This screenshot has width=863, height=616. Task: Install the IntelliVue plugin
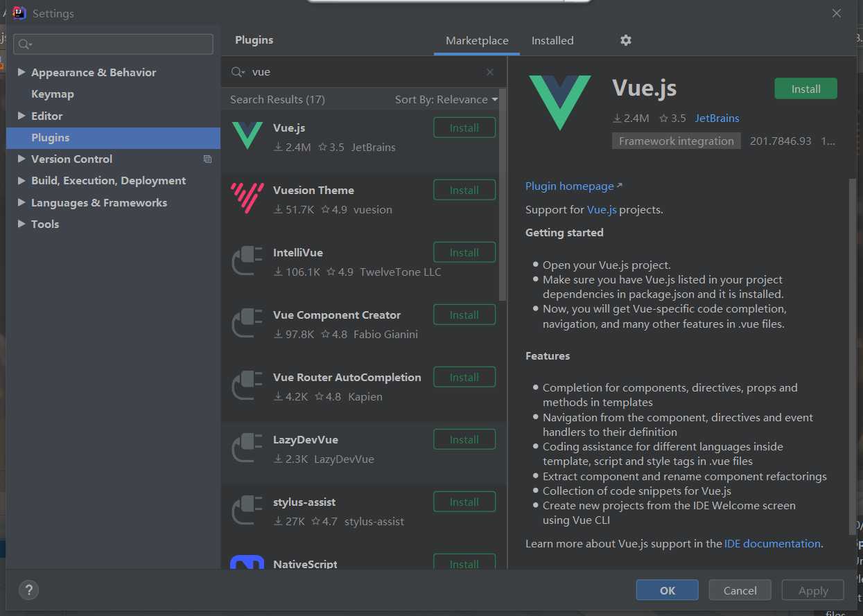pyautogui.click(x=464, y=253)
